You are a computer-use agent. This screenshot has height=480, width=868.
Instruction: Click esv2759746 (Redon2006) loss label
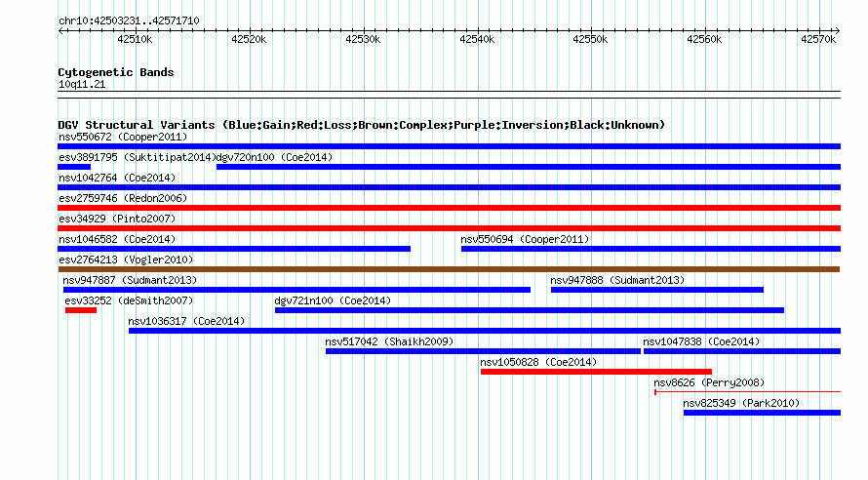pyautogui.click(x=123, y=198)
